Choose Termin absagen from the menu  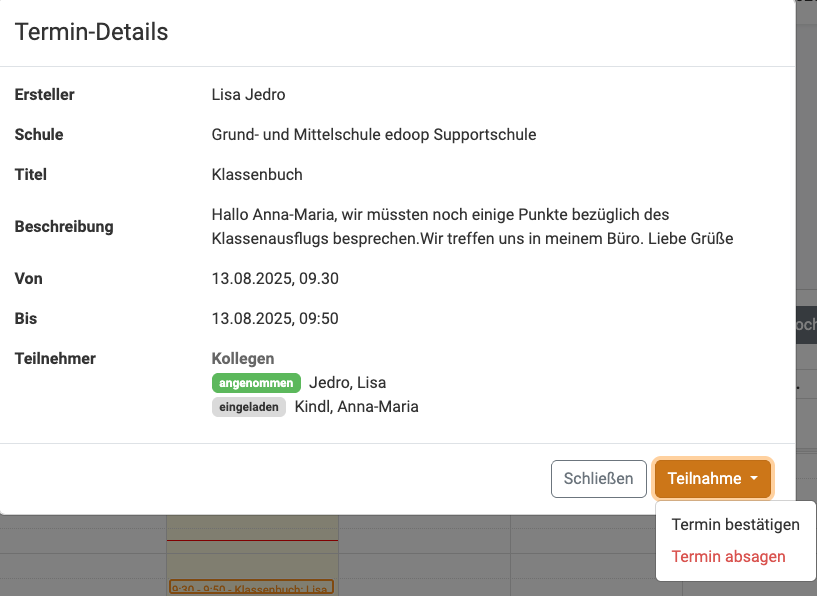[x=728, y=556]
